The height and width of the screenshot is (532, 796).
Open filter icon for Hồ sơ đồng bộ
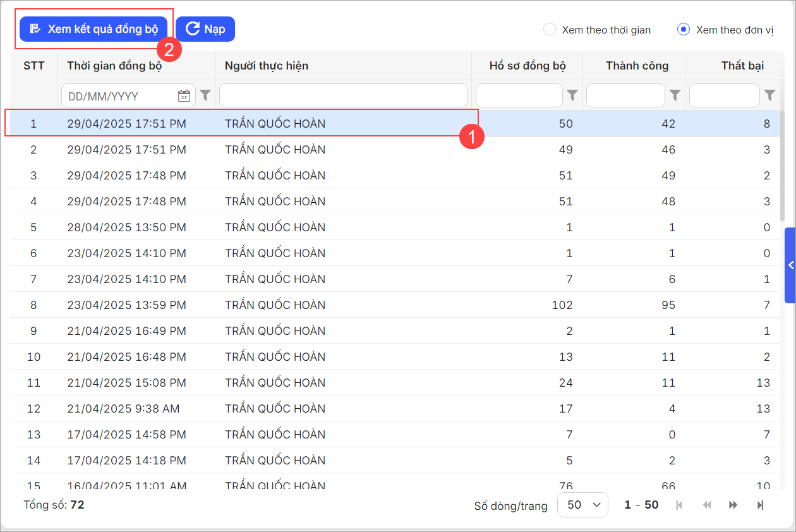(572, 95)
